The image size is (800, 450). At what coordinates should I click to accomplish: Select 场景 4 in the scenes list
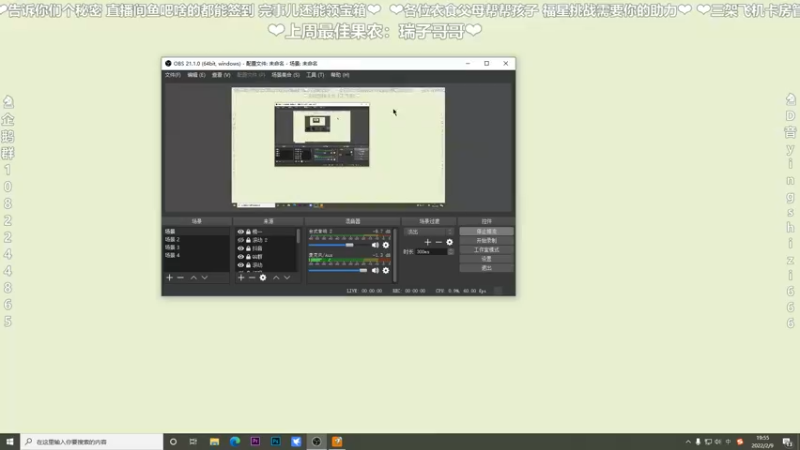196,255
